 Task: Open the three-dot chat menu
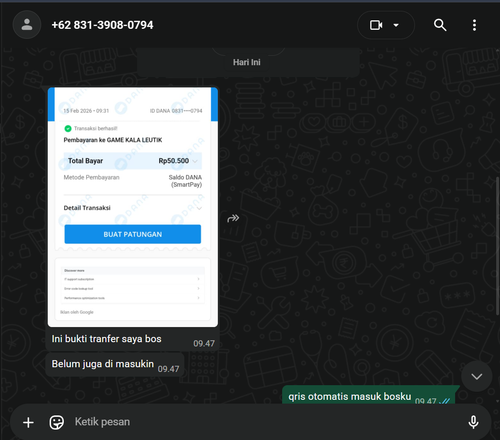[474, 25]
